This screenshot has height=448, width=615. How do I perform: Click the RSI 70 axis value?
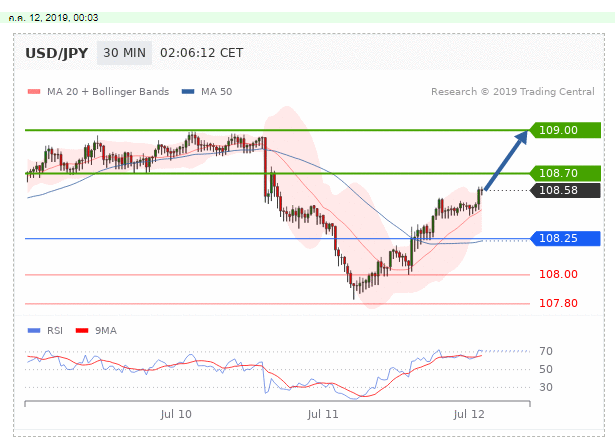546,351
